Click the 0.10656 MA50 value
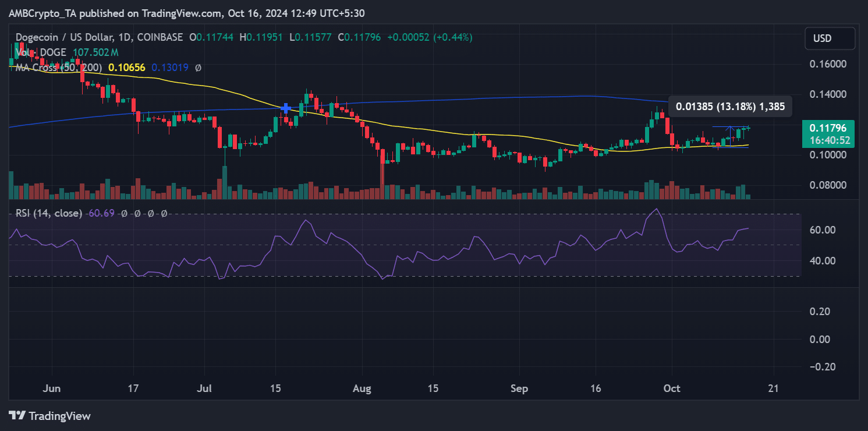Image resolution: width=868 pixels, height=431 pixels. click(127, 68)
